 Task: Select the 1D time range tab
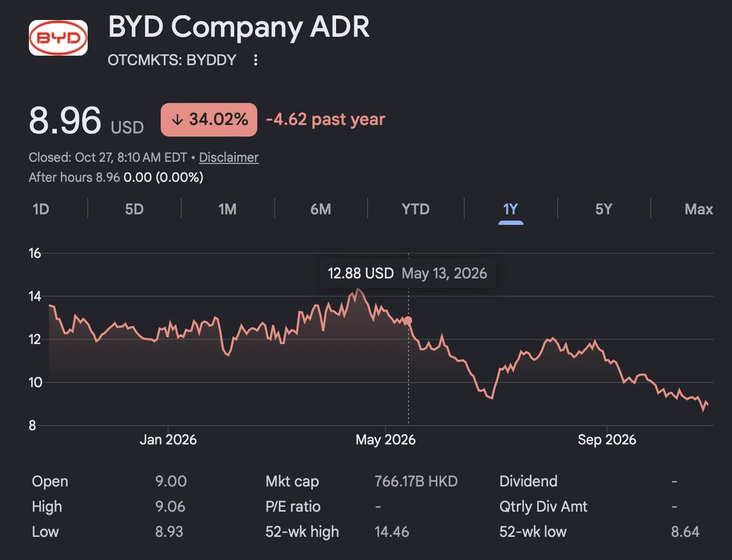[x=40, y=209]
